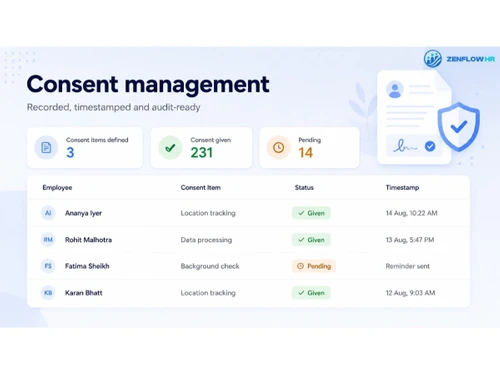Image resolution: width=500 pixels, height=375 pixels.
Task: Click the orange clock icon on Pending card
Action: [x=278, y=147]
